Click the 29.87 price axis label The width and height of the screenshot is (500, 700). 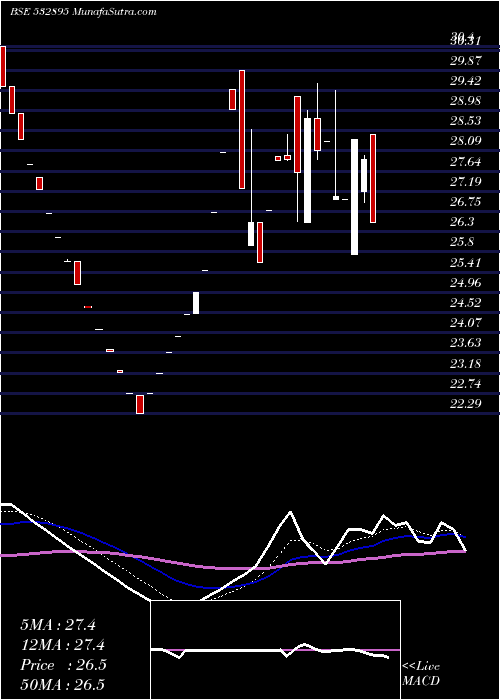click(x=466, y=61)
